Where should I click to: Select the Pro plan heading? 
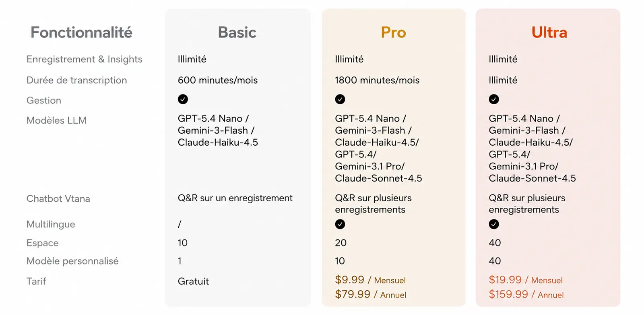click(393, 33)
